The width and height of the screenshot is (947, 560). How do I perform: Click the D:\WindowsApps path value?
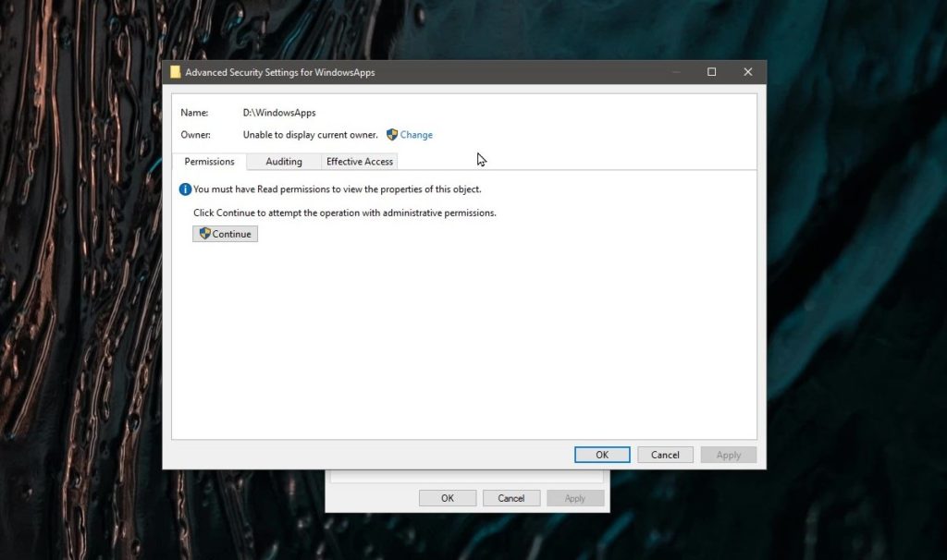coord(278,112)
